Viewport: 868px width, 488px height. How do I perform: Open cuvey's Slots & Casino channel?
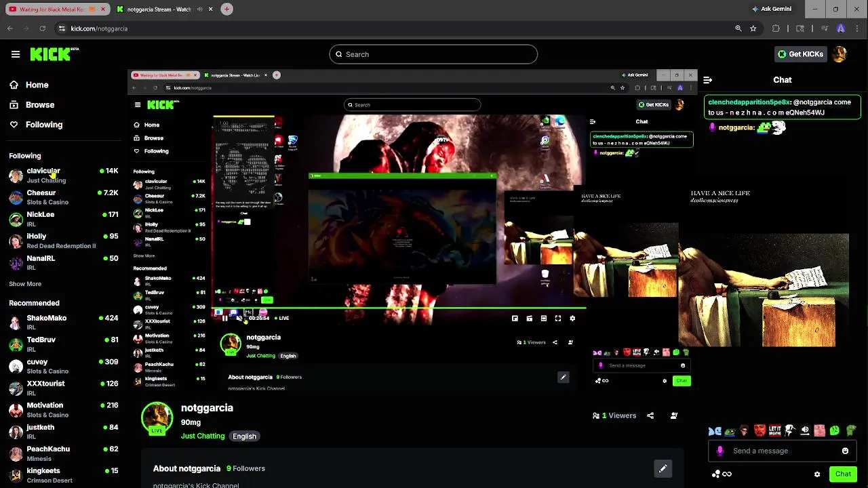click(x=64, y=366)
